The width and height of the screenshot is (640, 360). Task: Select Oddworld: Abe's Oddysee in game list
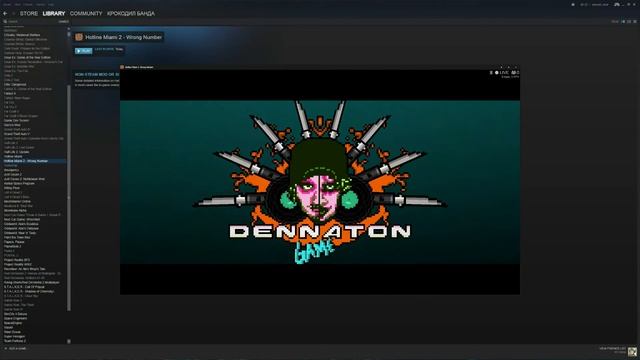(x=21, y=229)
